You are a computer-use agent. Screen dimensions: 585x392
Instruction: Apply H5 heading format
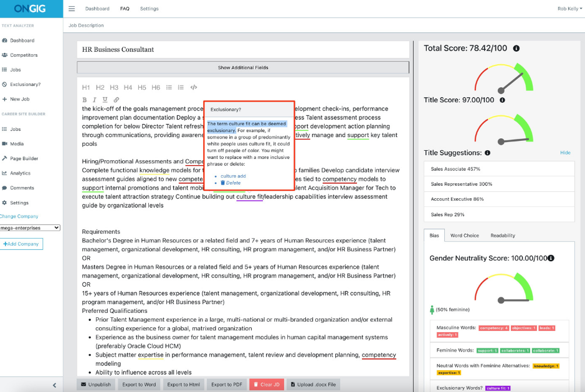(142, 87)
